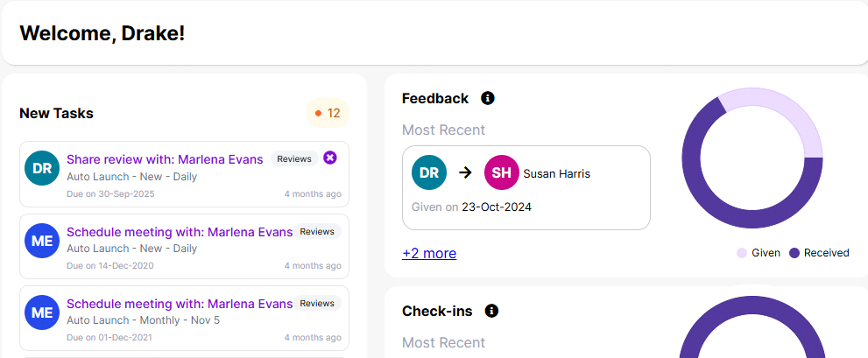Open the Monthly Nov 5 Schedule meeting task
Screen dimensions: 868x358
coord(179,304)
